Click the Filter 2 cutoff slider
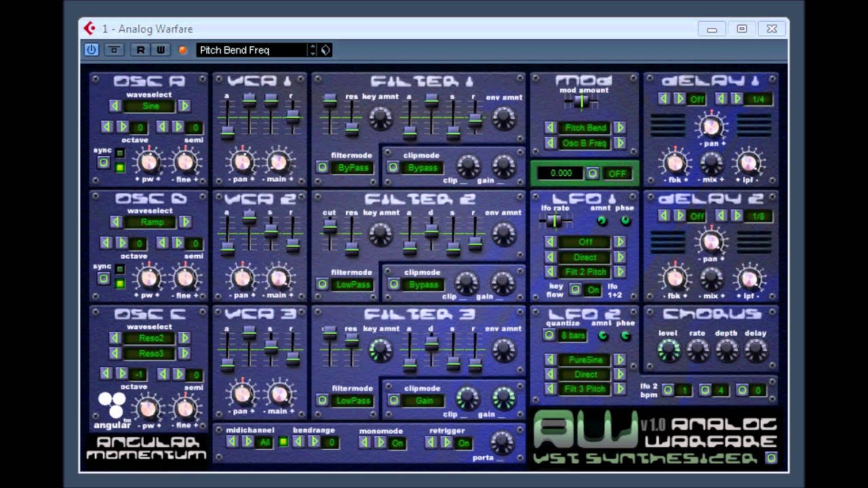Screen dimensions: 868x488 330,226
